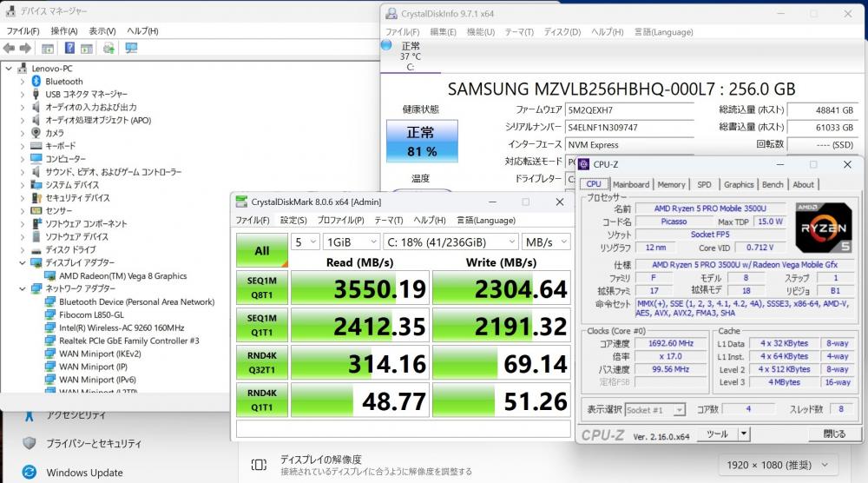868x483 pixels.
Task: Click the CrystalDiskMark comment text field
Action: point(404,429)
